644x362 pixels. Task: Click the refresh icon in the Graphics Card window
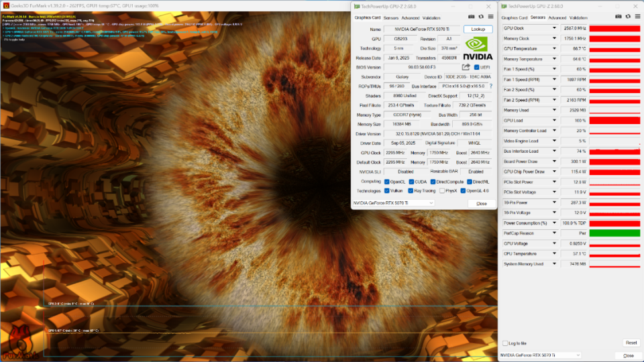click(x=481, y=17)
